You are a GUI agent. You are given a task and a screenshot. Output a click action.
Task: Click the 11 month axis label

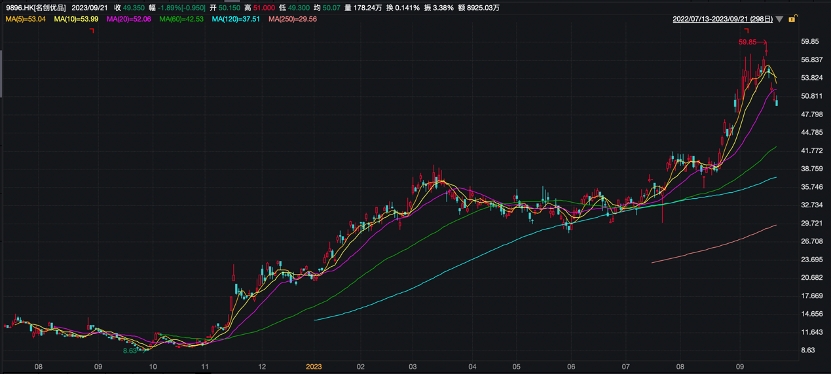pos(205,367)
